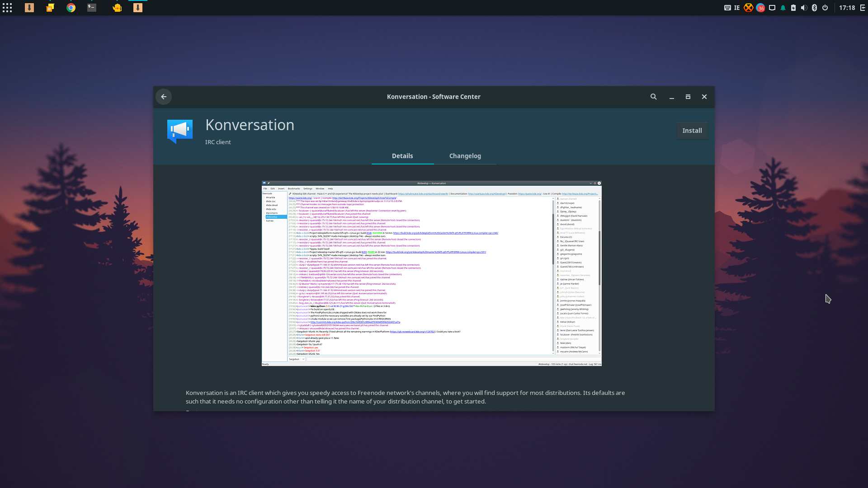Click the 'IRC client' subtitle
Image resolution: width=868 pixels, height=488 pixels.
point(218,142)
